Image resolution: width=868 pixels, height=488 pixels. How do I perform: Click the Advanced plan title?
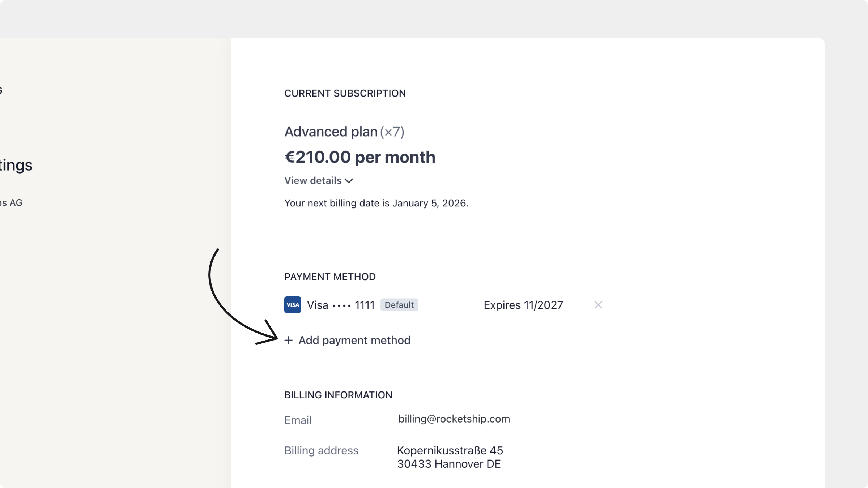(331, 132)
